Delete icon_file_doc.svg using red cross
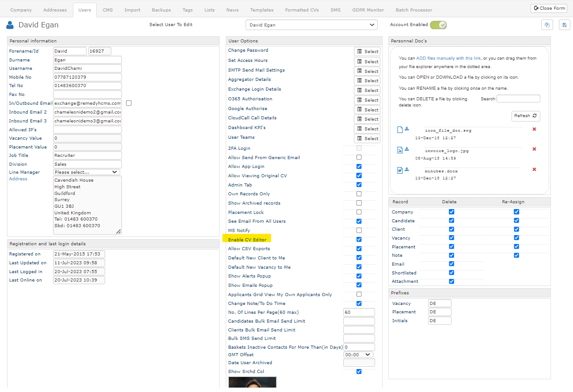This screenshot has height=392, width=573. (x=534, y=129)
